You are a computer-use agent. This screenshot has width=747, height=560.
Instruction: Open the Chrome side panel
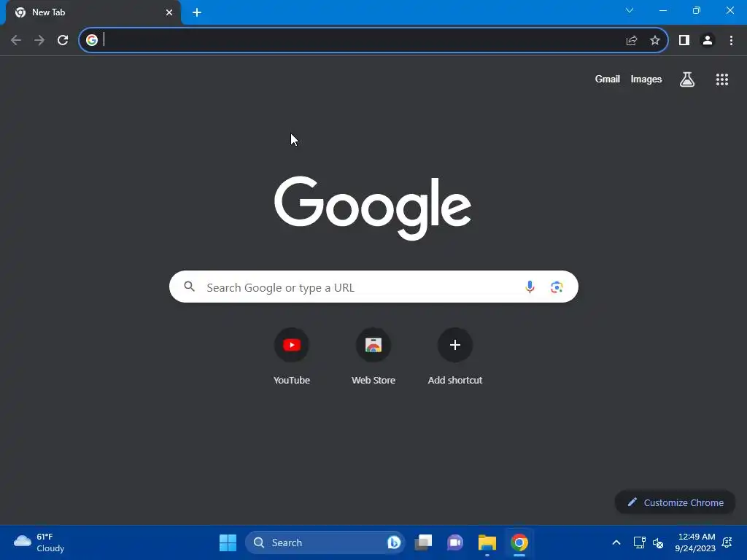tap(684, 40)
